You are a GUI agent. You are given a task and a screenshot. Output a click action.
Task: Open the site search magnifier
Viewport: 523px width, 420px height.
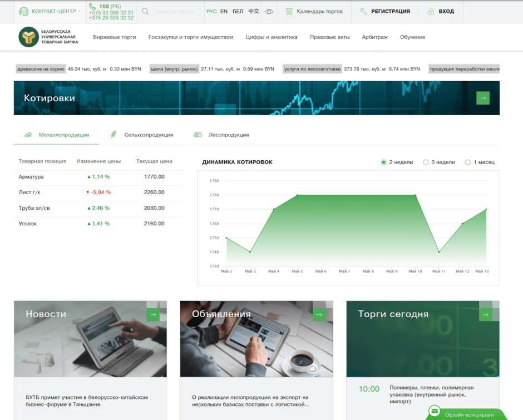click(x=145, y=11)
